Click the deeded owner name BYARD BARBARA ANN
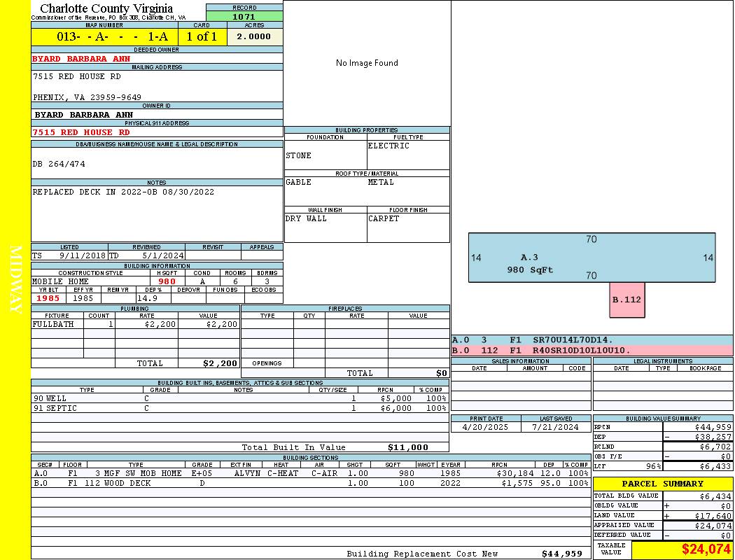 point(81,59)
